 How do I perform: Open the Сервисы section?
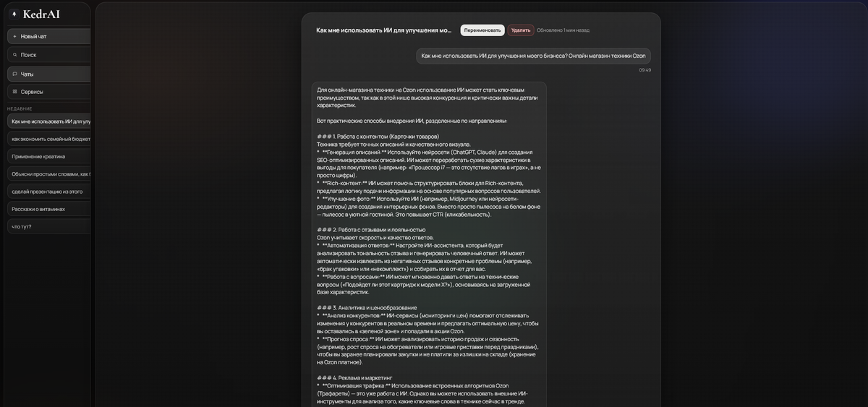49,92
